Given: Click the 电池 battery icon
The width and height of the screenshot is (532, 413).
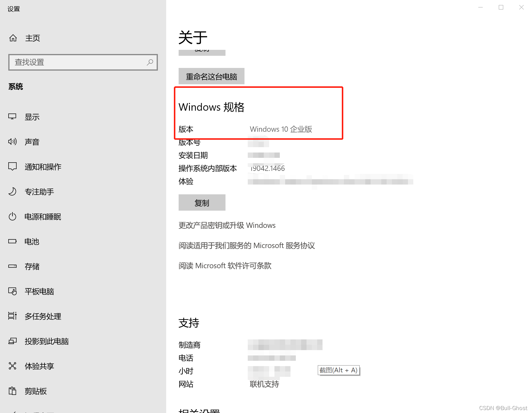Looking at the screenshot, I should pos(12,241).
